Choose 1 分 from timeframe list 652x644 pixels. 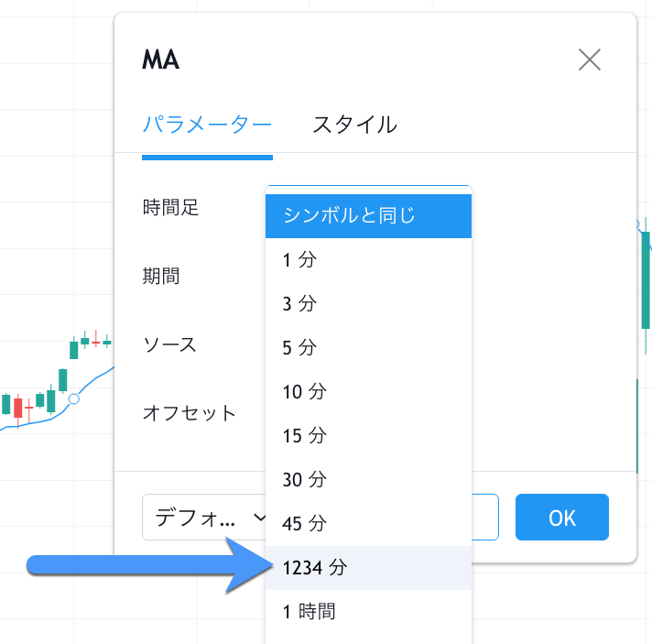368,260
